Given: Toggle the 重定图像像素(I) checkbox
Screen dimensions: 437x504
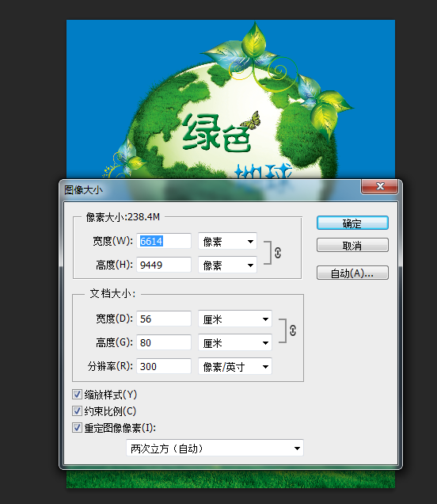Looking at the screenshot, I should pos(77,428).
